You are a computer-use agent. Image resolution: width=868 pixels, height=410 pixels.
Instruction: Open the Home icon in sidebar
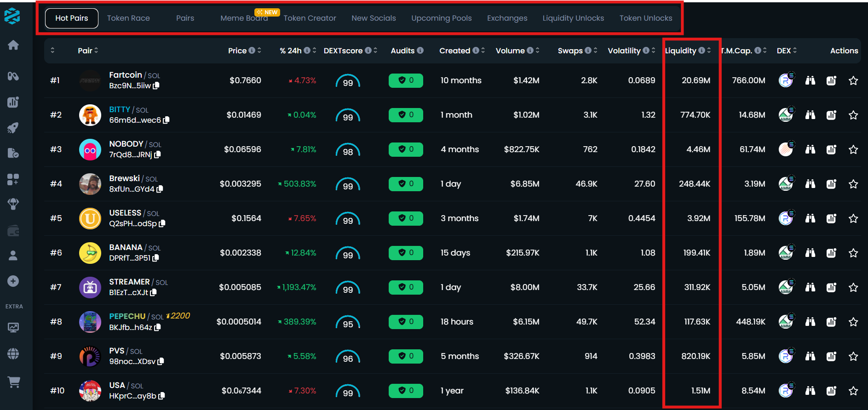coord(13,45)
